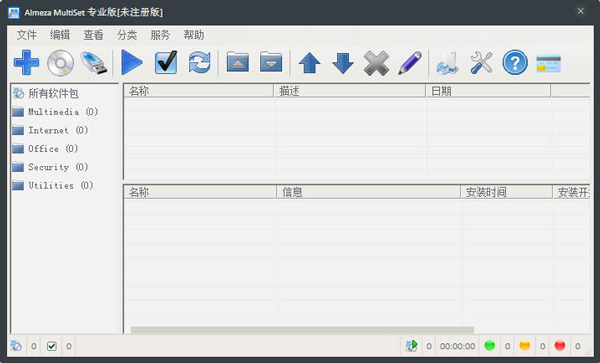Click the 名称 column header in top list

(199, 91)
